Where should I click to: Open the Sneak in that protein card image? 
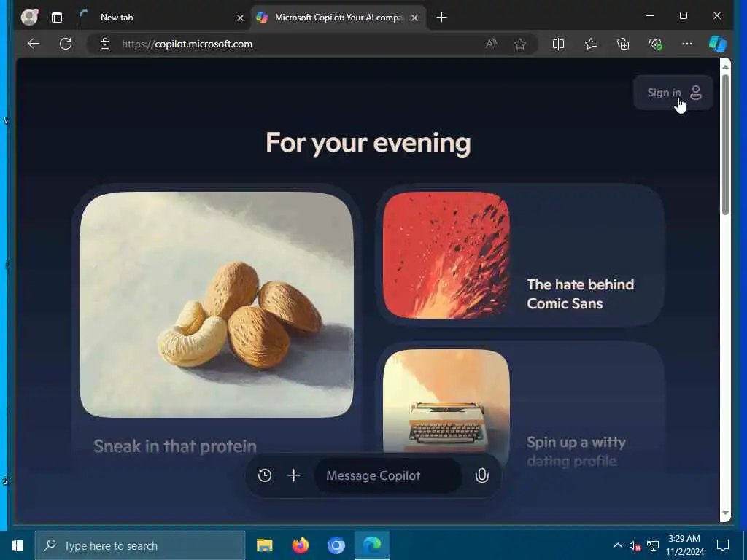pyautogui.click(x=217, y=305)
